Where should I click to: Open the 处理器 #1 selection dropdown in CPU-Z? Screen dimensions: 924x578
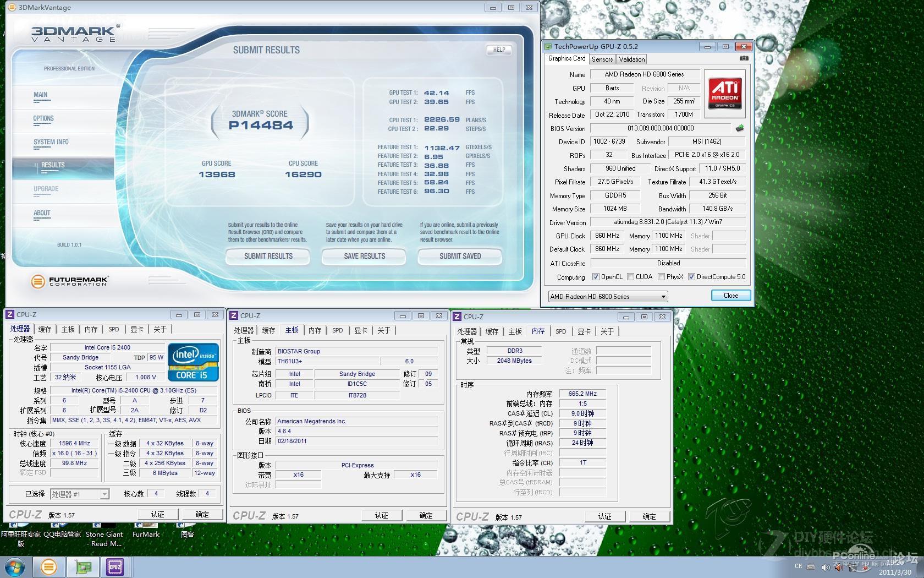[80, 494]
